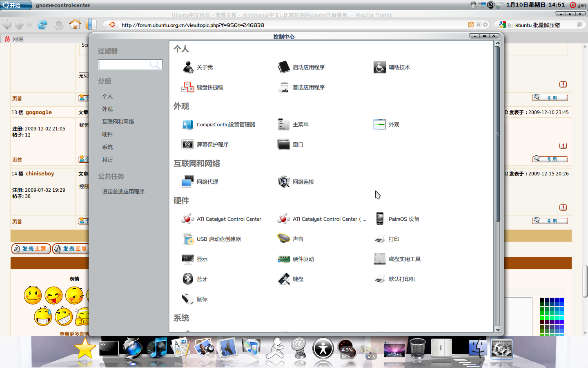The width and height of the screenshot is (588, 368).
Task: Open ATI Catalyst Control Center ( ... entry
Action: click(322, 219)
